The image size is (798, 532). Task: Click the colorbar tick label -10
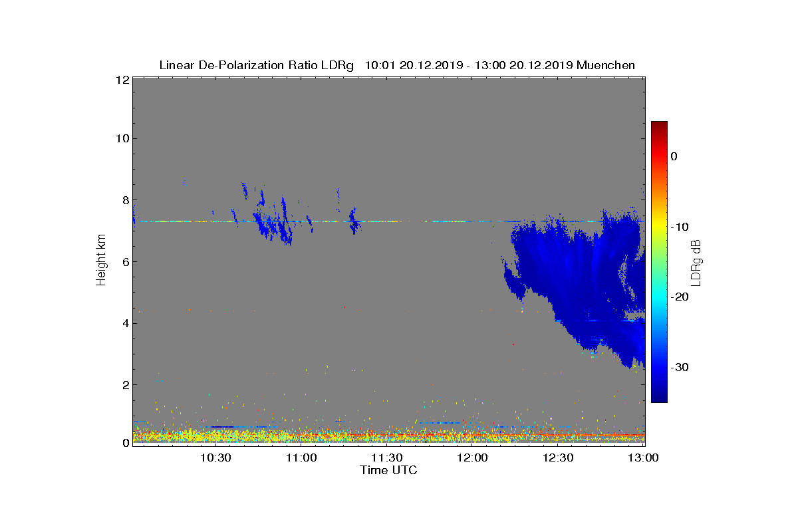tap(679, 227)
